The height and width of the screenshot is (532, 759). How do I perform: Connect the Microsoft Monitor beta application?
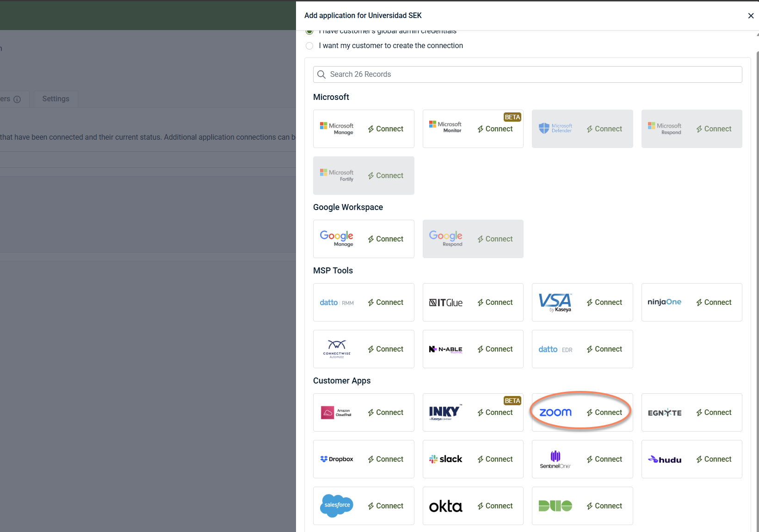(495, 129)
